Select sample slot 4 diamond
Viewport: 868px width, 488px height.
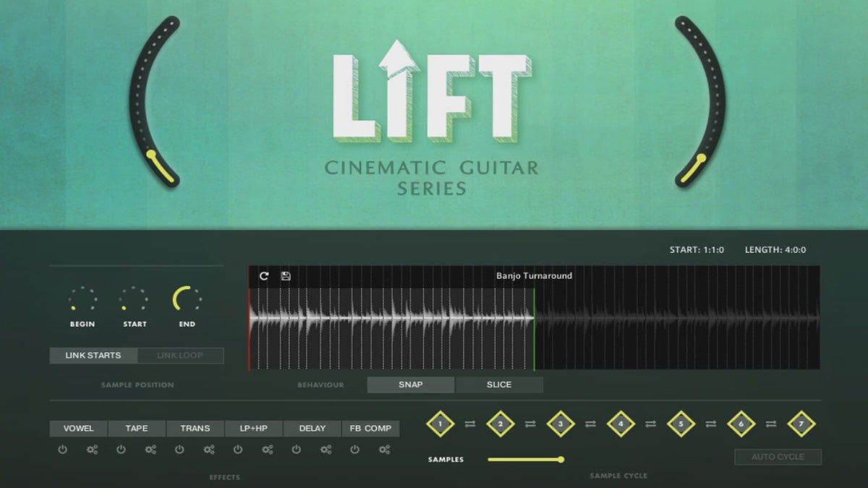(x=620, y=424)
